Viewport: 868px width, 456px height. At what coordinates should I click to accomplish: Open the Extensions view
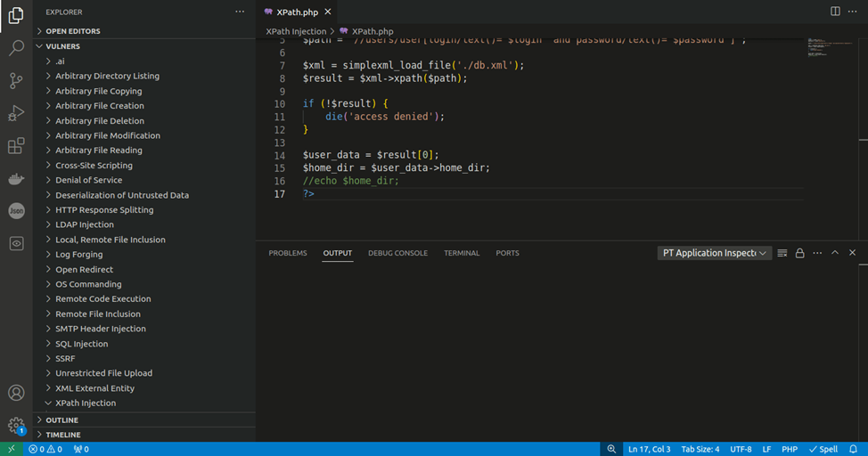pyautogui.click(x=16, y=146)
